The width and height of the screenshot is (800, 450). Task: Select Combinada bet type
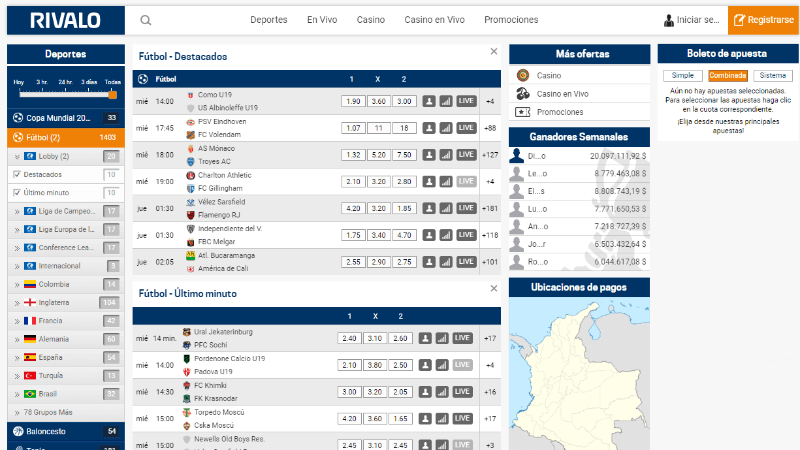pyautogui.click(x=728, y=76)
